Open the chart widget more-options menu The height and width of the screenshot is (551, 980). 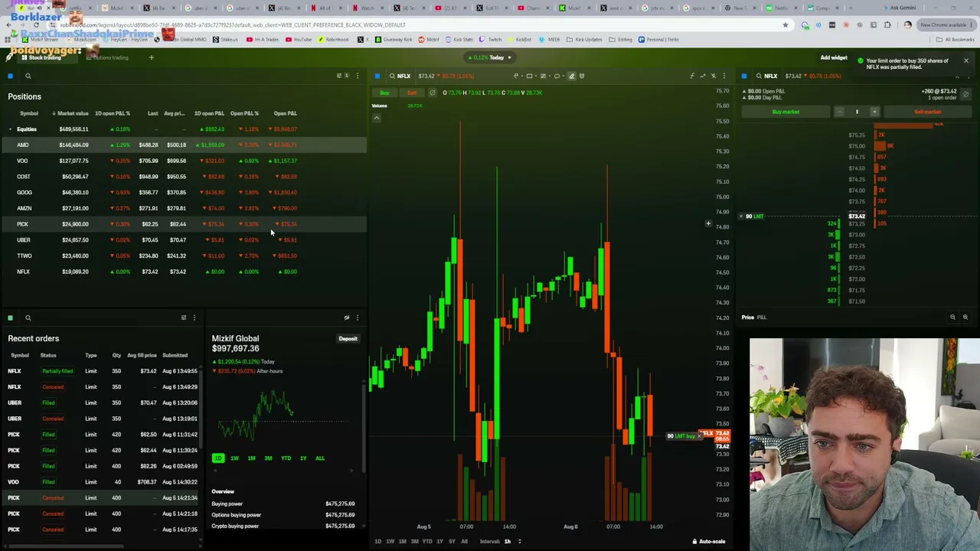724,76
